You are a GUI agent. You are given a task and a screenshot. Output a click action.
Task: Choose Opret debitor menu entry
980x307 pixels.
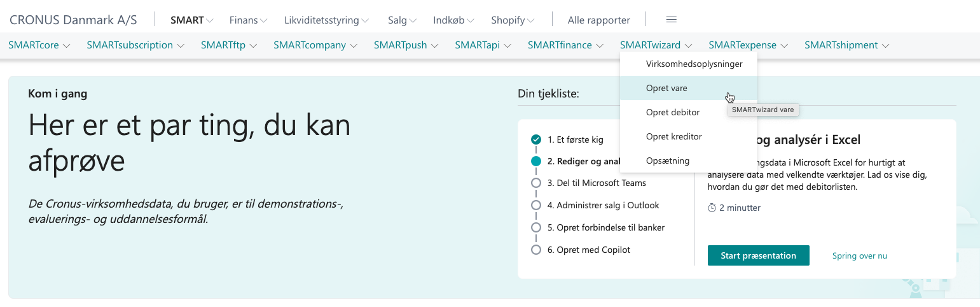tap(673, 113)
